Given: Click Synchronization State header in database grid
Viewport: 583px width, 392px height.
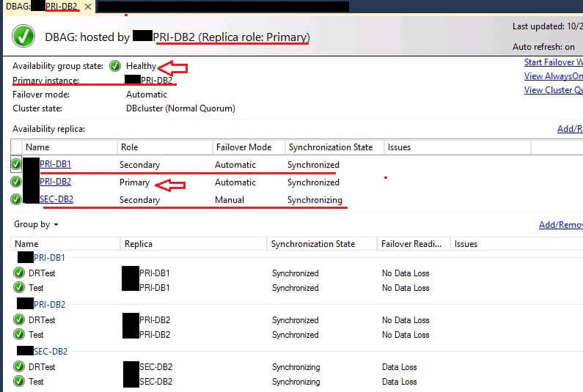Looking at the screenshot, I should (x=322, y=244).
